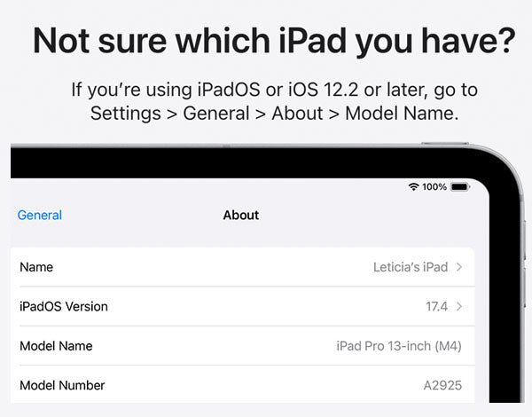532x417 pixels.
Task: Open the Name row label
Action: [36, 267]
